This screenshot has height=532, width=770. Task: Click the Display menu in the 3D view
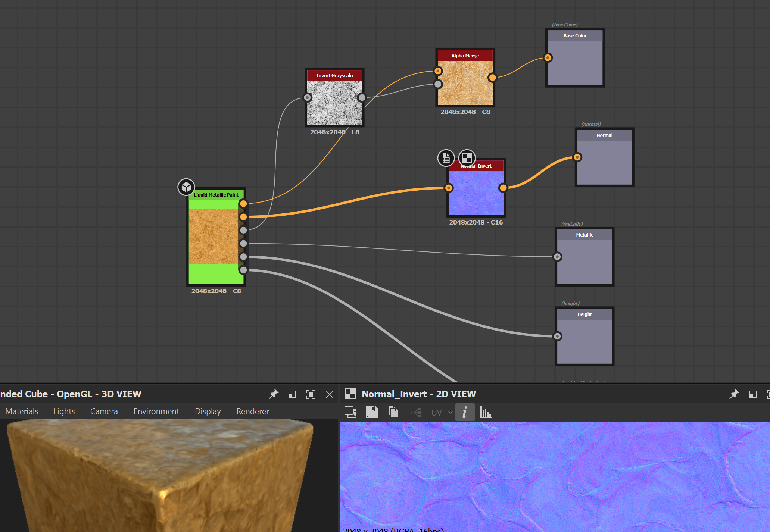208,411
